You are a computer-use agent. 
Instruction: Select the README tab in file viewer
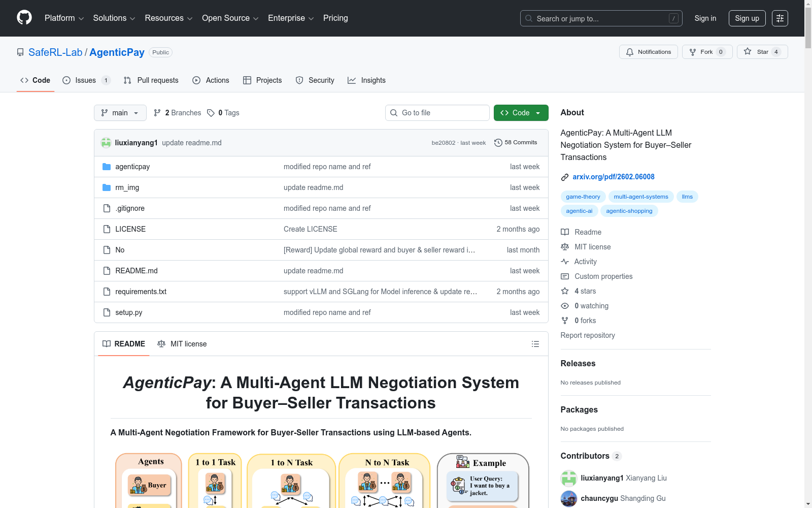124,344
